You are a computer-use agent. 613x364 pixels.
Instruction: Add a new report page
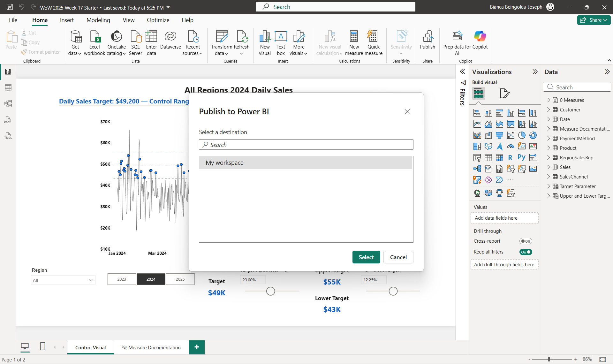(197, 347)
